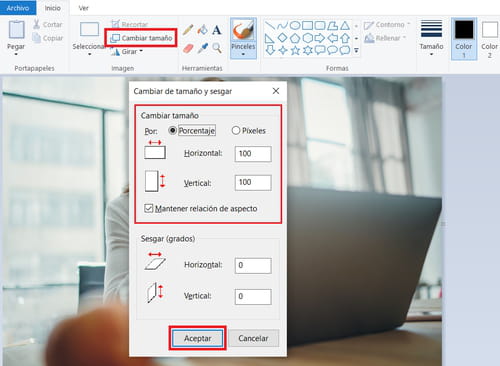Toggle Mantener relación de aspecto checkbox
The image size is (500, 366).
[x=148, y=208]
